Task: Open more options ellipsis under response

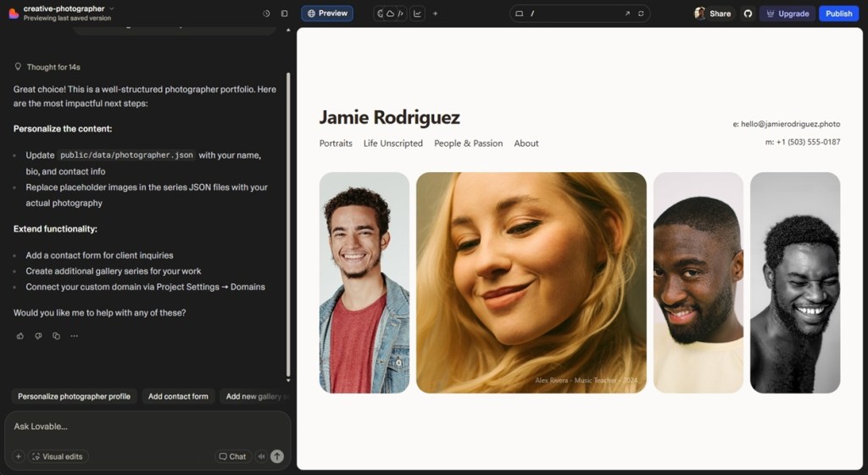Action: click(75, 336)
